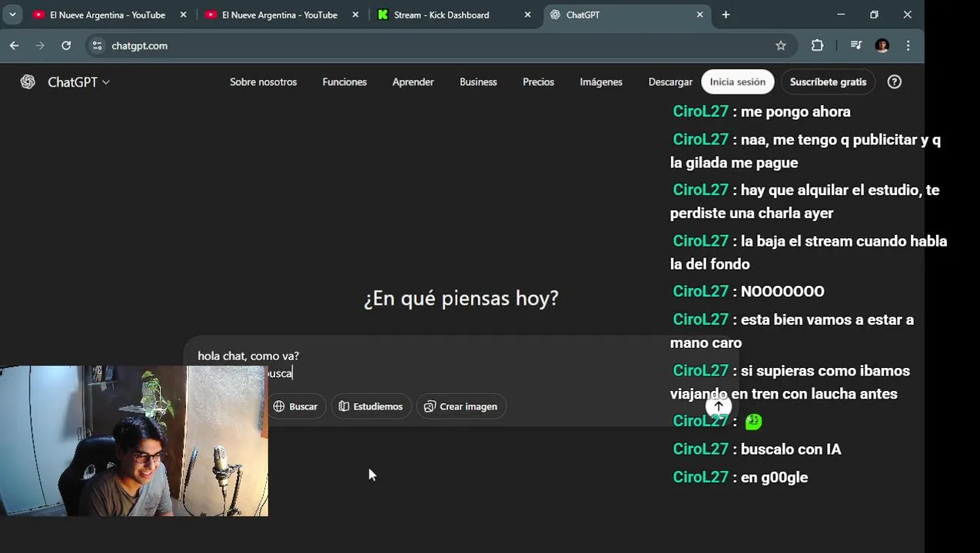The height and width of the screenshot is (553, 980).
Task: Click the Suscríbete gratis button
Action: 828,81
